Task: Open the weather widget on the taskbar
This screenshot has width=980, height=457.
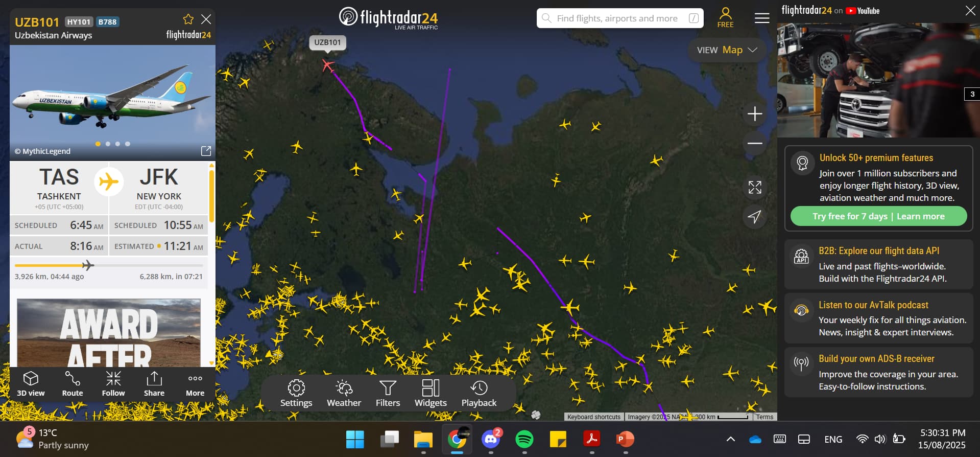Action: (52, 439)
